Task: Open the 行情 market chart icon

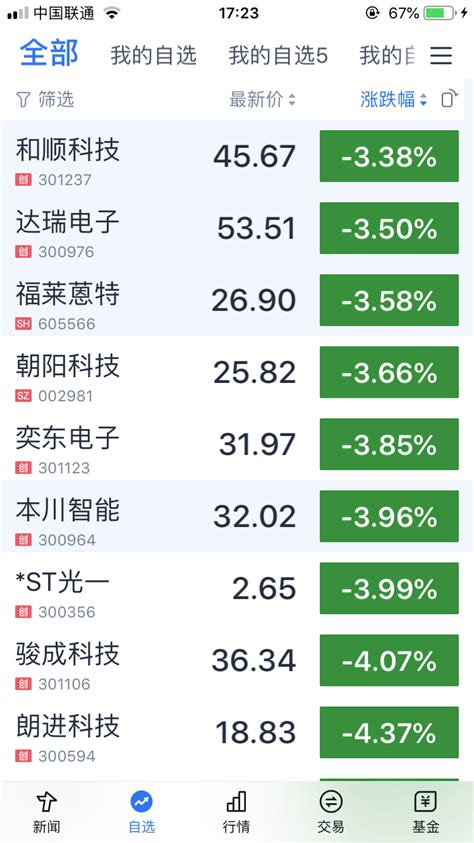Action: coord(236,802)
